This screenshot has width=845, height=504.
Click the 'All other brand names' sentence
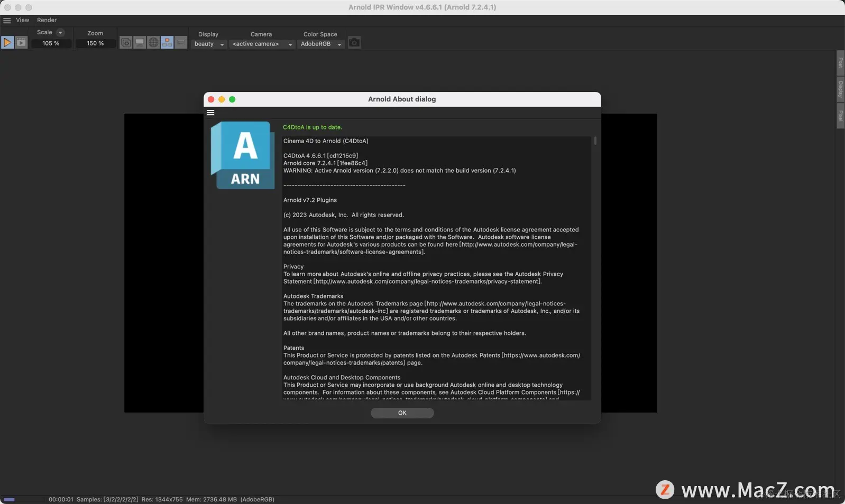tap(405, 333)
